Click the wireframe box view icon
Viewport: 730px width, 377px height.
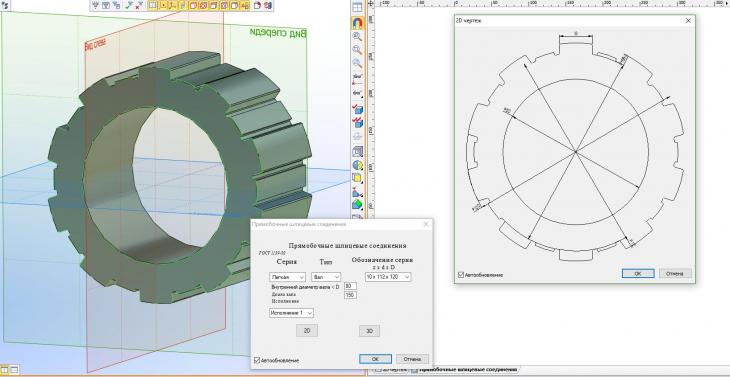pyautogui.click(x=358, y=151)
